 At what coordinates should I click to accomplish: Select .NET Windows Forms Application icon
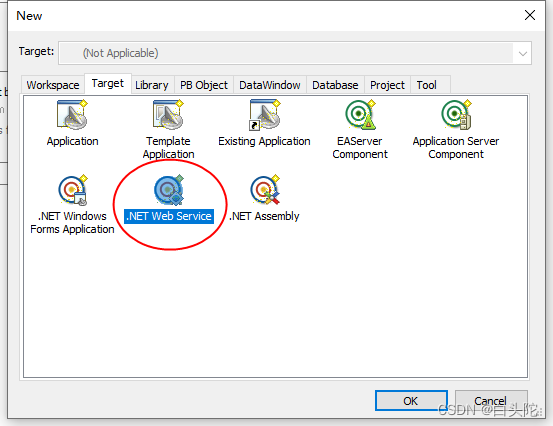coord(73,190)
